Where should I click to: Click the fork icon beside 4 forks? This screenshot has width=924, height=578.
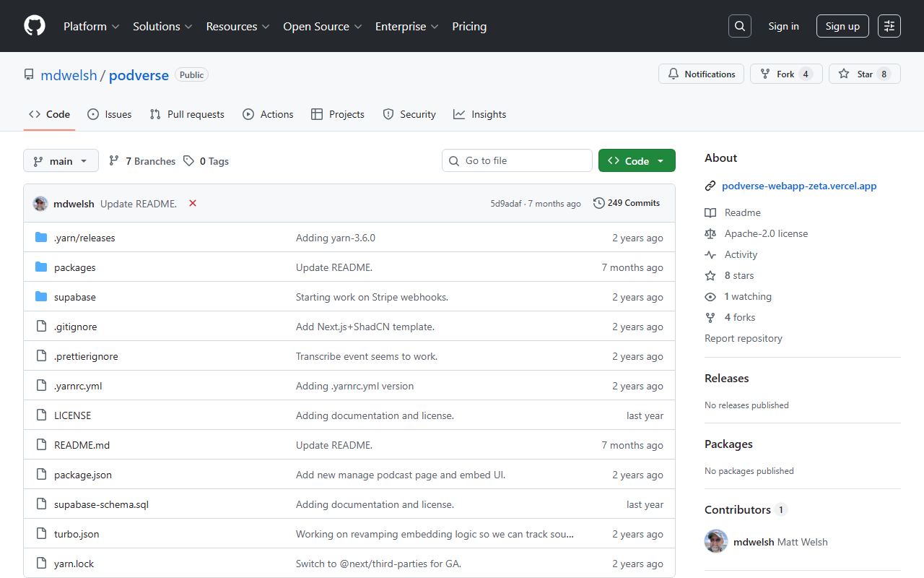[710, 317]
